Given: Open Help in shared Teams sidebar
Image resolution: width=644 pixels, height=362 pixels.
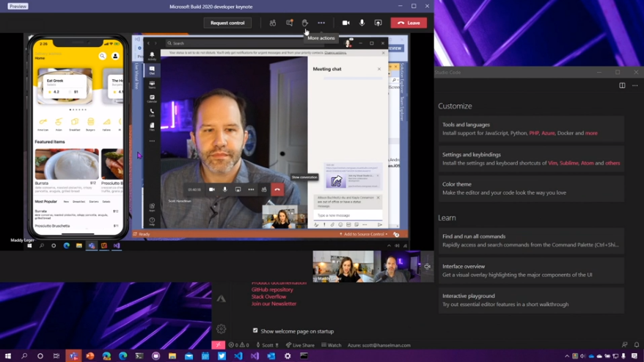Looking at the screenshot, I should (152, 222).
